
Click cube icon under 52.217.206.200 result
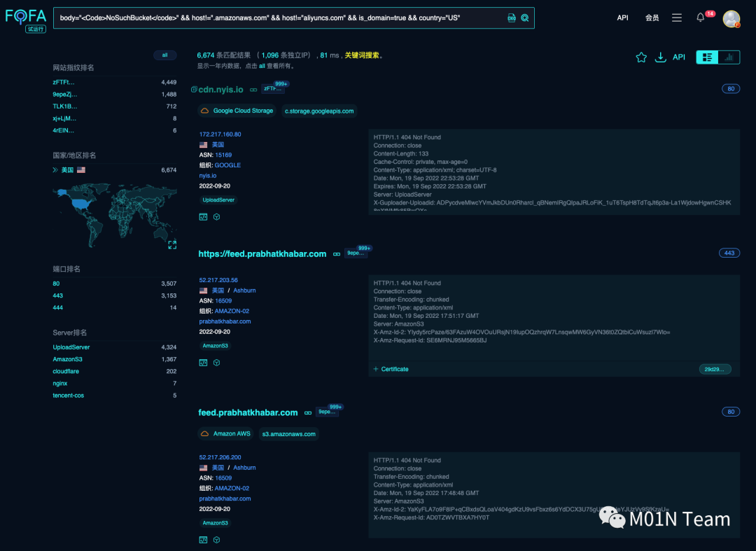(x=216, y=540)
